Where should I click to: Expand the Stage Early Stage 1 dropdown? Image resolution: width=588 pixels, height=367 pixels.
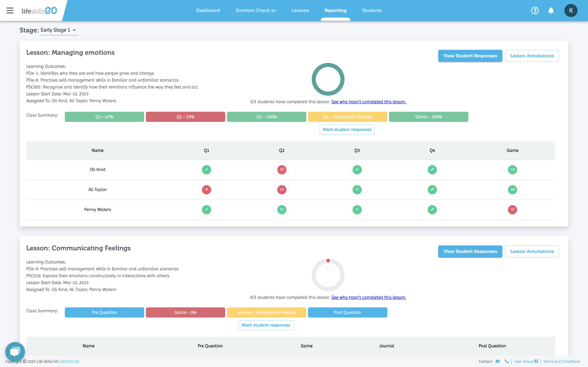tap(59, 30)
